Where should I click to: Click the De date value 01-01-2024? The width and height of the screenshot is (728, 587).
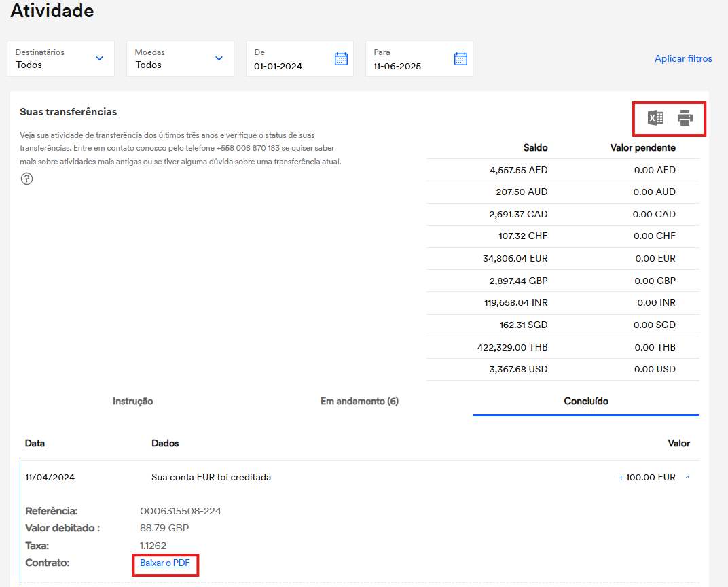278,66
